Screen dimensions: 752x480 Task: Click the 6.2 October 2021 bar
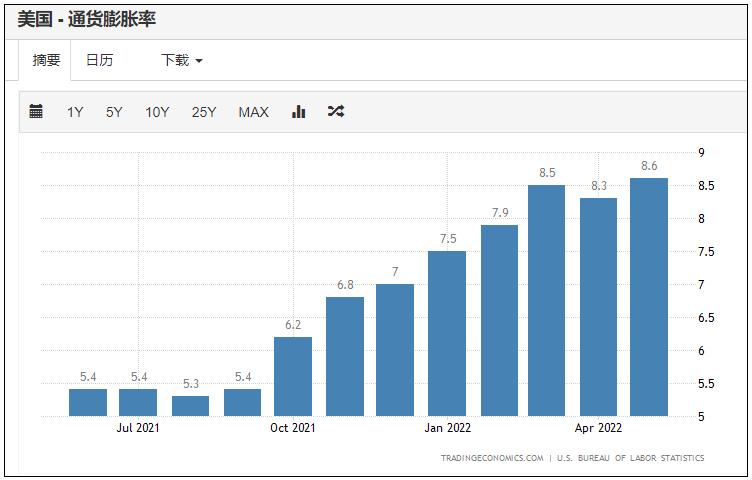tap(293, 376)
